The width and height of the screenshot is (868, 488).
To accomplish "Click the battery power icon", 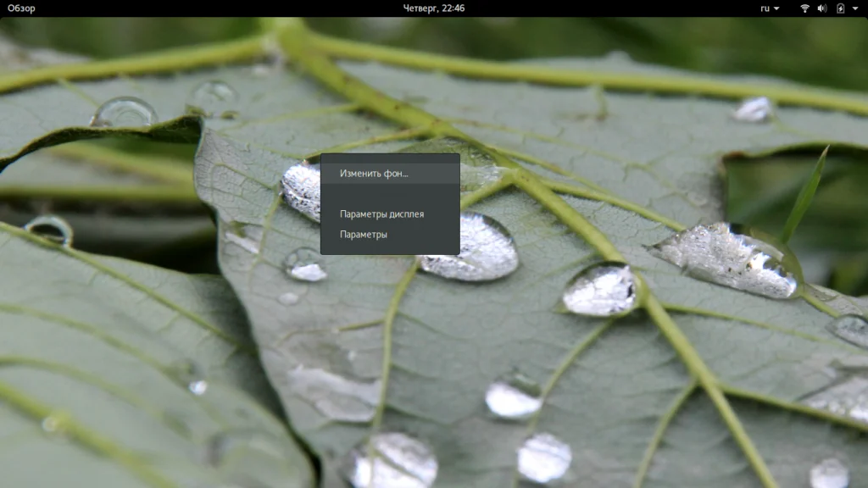I will click(840, 8).
